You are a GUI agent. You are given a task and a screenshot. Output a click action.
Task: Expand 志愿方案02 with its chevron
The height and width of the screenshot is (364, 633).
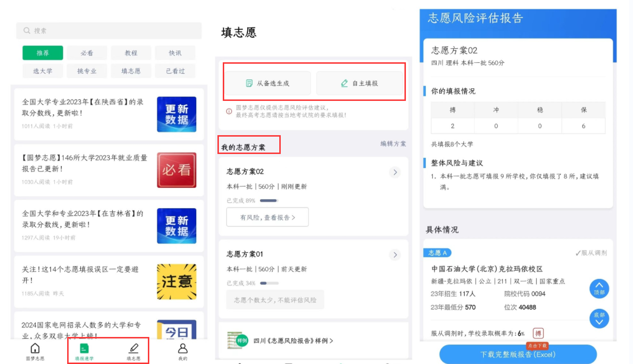point(395,172)
